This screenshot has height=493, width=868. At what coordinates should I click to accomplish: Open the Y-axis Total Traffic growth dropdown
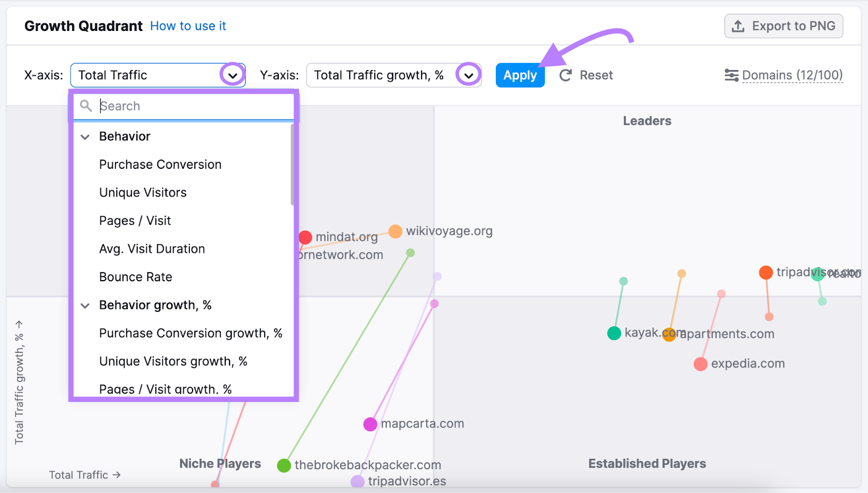pos(469,75)
